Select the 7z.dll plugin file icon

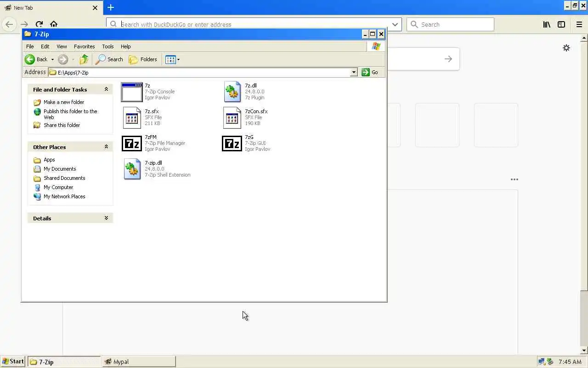(x=232, y=92)
